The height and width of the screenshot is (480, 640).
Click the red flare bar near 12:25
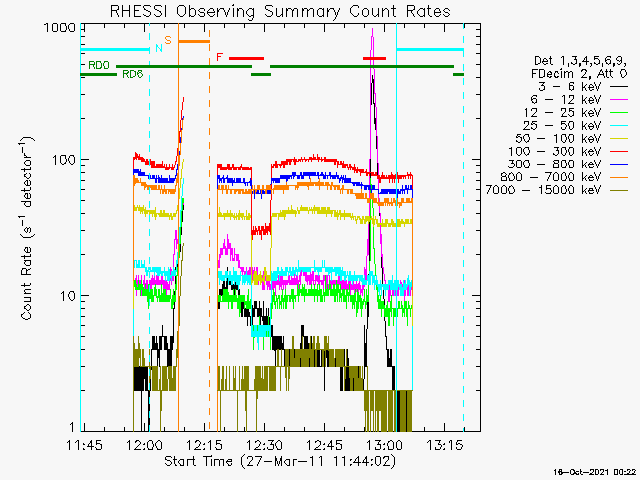click(247, 58)
